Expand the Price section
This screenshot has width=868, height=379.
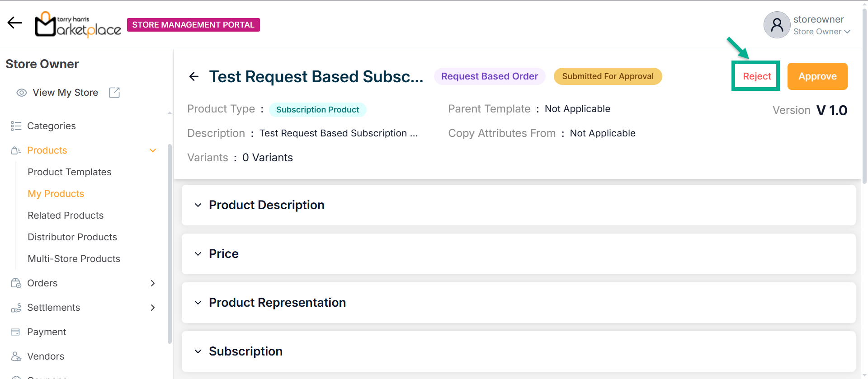[198, 254]
